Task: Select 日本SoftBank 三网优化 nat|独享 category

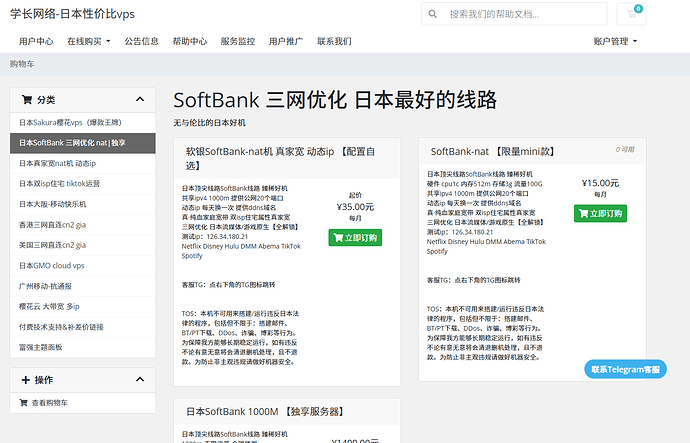Action: (83, 143)
